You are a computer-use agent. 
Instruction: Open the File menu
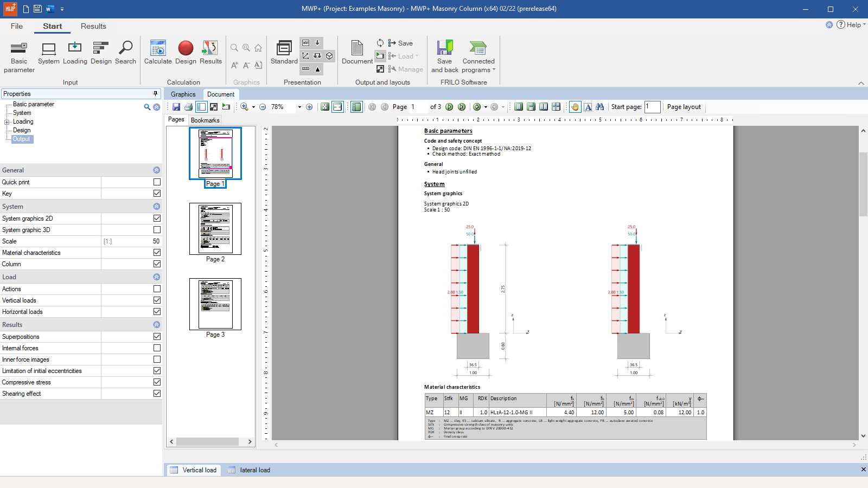pyautogui.click(x=17, y=26)
